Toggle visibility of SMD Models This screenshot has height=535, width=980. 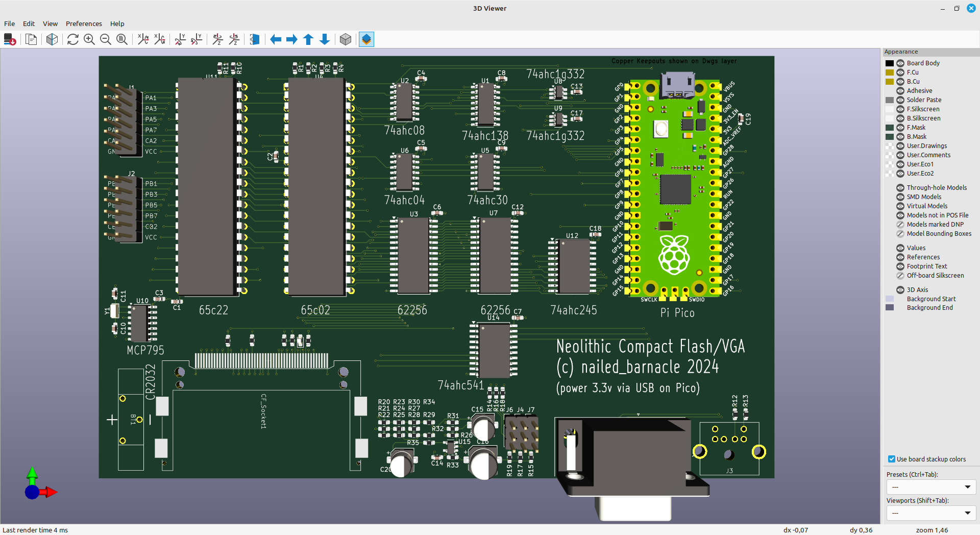pos(900,197)
